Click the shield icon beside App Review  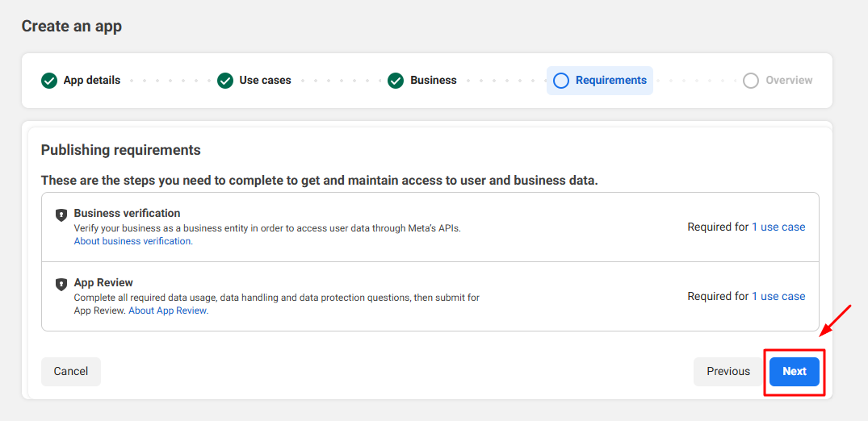click(61, 284)
